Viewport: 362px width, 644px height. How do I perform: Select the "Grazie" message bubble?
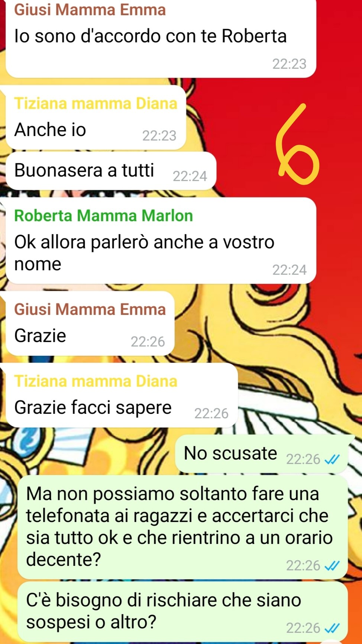pos(90,323)
